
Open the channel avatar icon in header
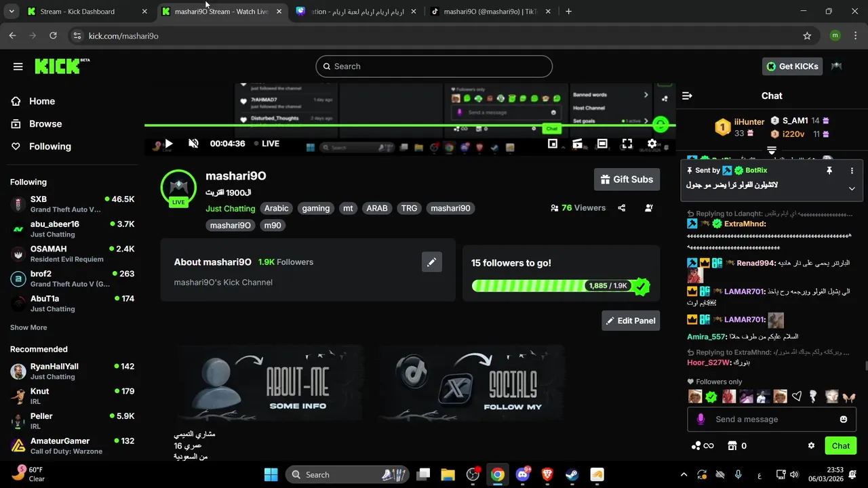click(x=837, y=66)
